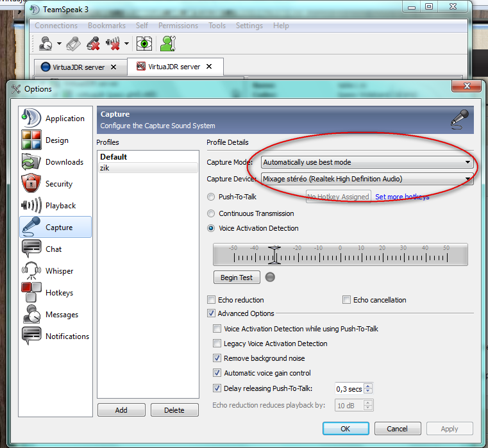Open the Chat options icon
The height and width of the screenshot is (448, 488).
coord(31,249)
